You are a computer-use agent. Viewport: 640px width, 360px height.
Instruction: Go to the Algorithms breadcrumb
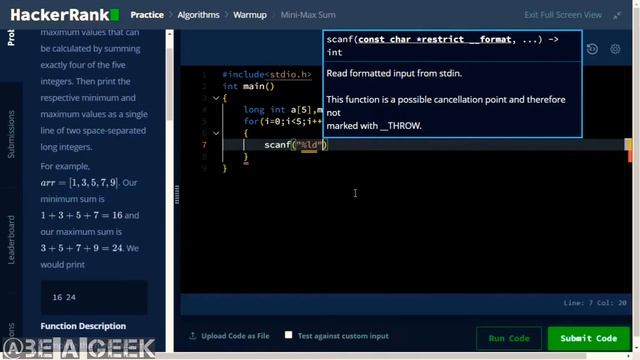tap(198, 15)
